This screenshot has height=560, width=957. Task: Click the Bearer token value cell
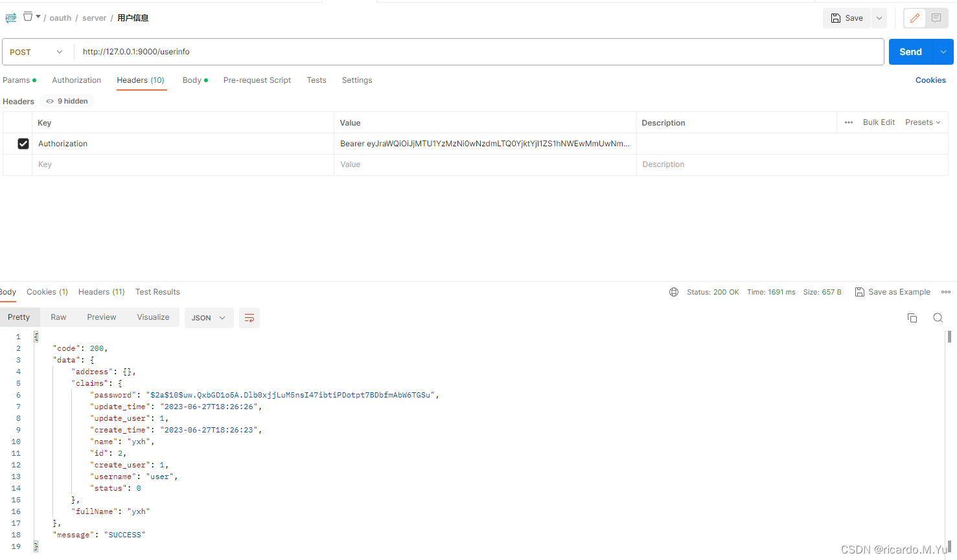[485, 144]
